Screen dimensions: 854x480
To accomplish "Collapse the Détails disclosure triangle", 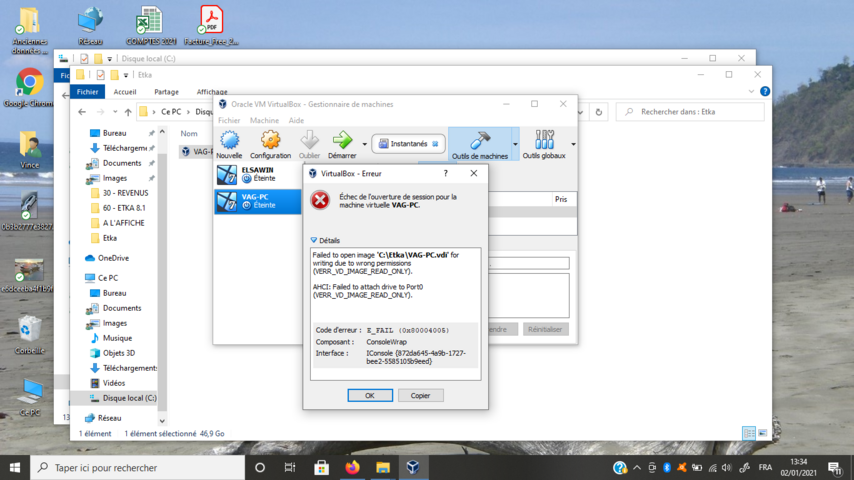I will click(x=314, y=240).
